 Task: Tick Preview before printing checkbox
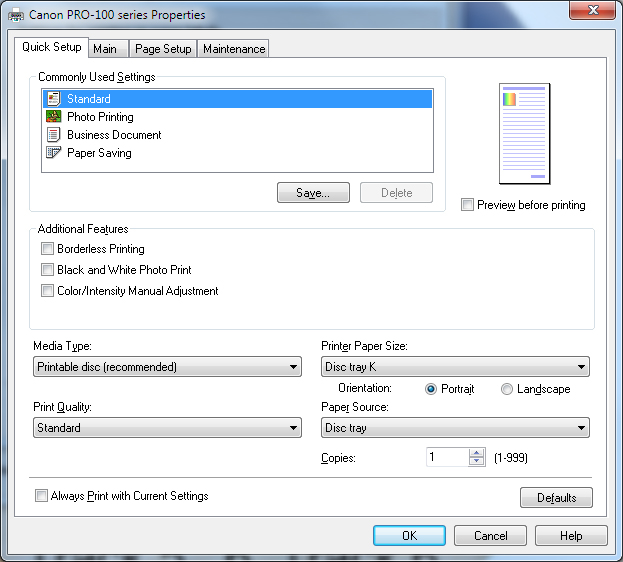pyautogui.click(x=467, y=205)
